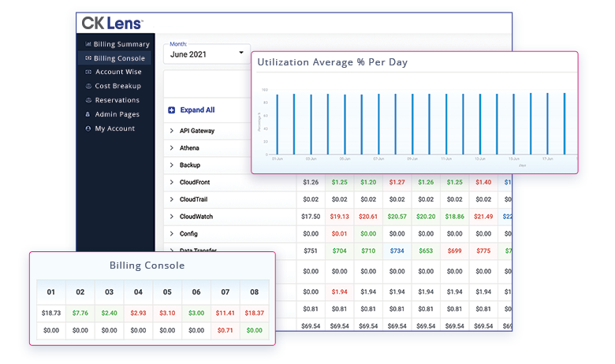Screen dimensions: 615x364
Task: Click day 08 header in Billing Console card
Action: point(254,292)
